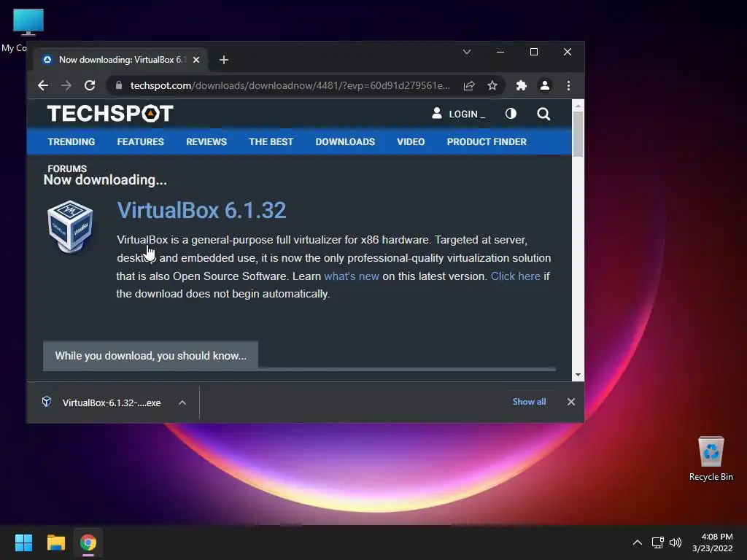Click the Chrome taskbar icon

(88, 542)
